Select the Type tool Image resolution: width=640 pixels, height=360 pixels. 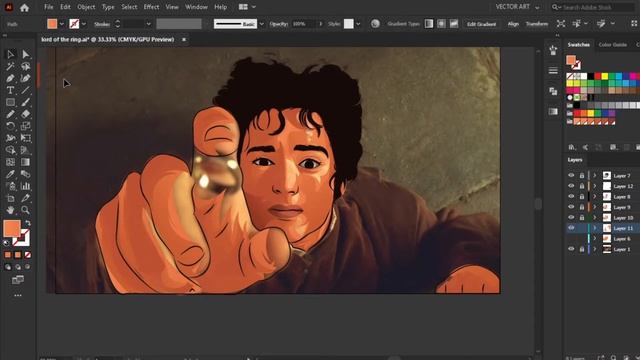(10, 90)
